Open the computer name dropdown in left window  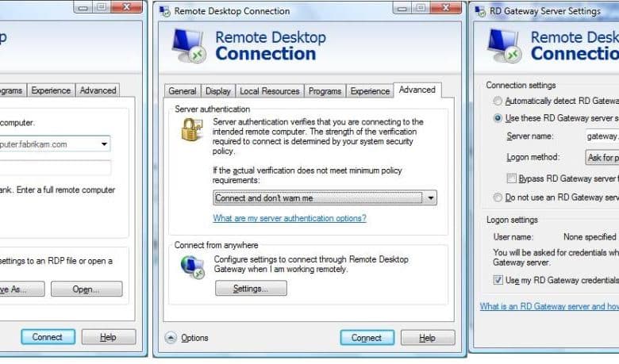(104, 144)
